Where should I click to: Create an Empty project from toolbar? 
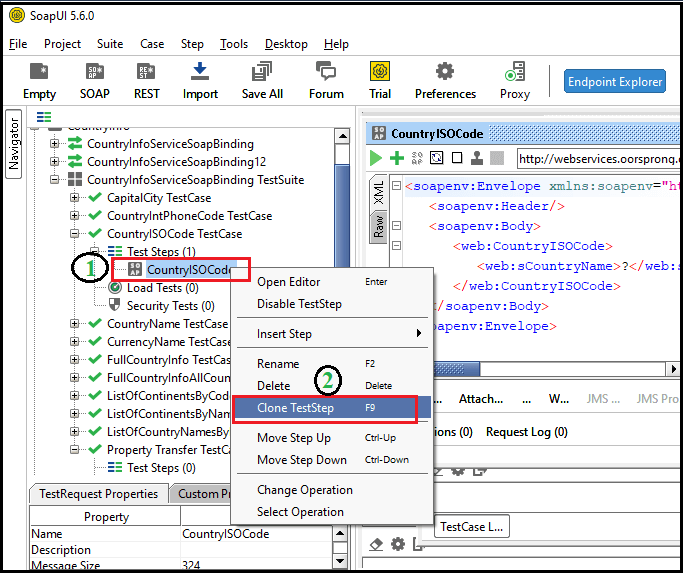click(39, 81)
